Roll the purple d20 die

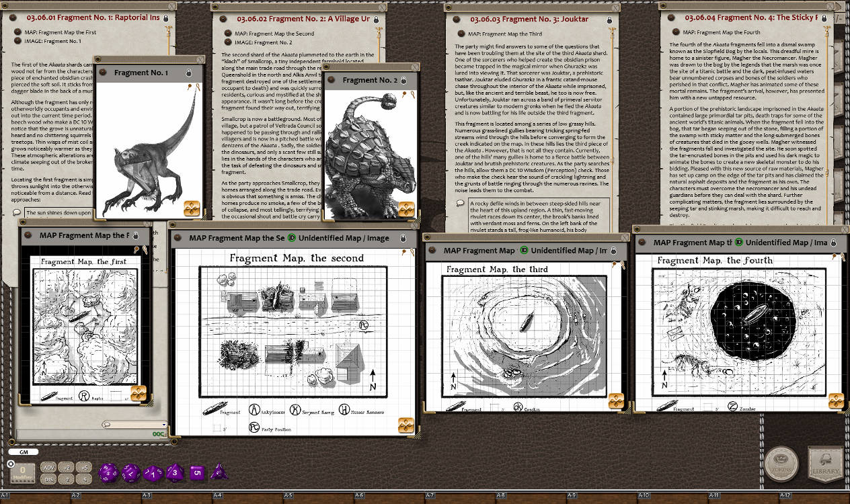[108, 472]
